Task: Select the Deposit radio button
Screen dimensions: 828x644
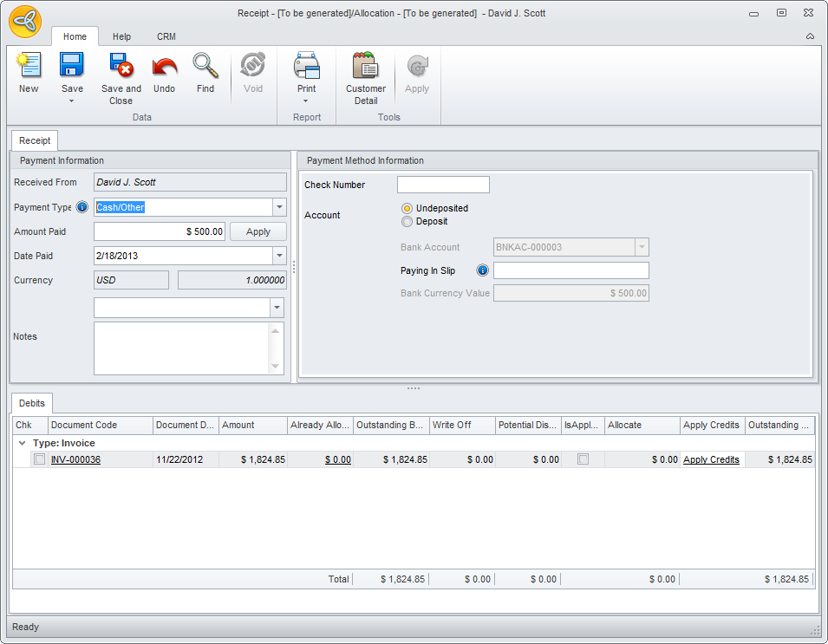Action: 407,222
